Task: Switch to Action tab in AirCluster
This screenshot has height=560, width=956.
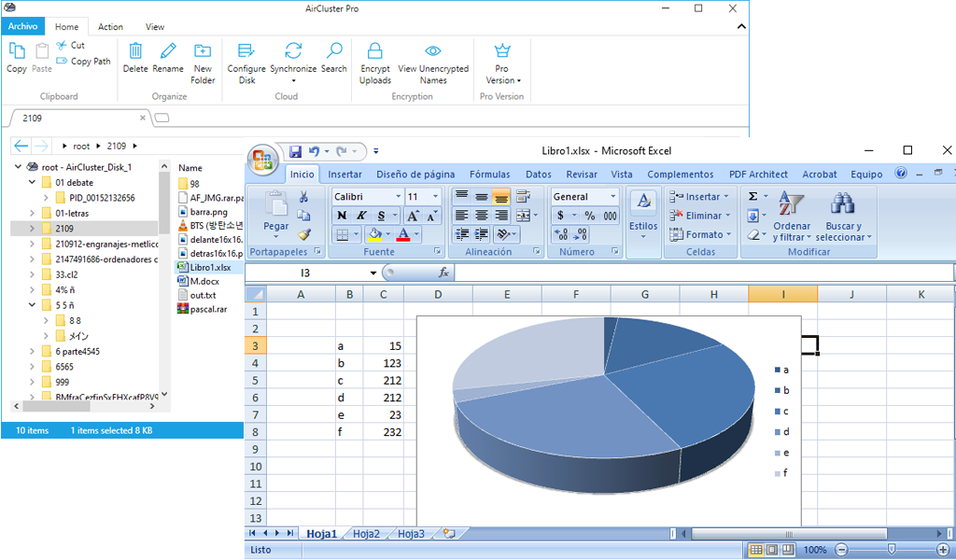Action: tap(110, 27)
